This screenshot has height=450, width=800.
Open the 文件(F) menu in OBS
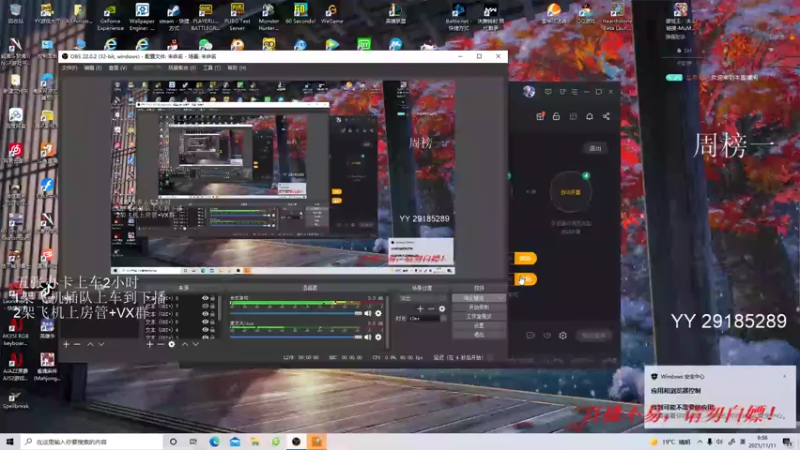(x=69, y=68)
